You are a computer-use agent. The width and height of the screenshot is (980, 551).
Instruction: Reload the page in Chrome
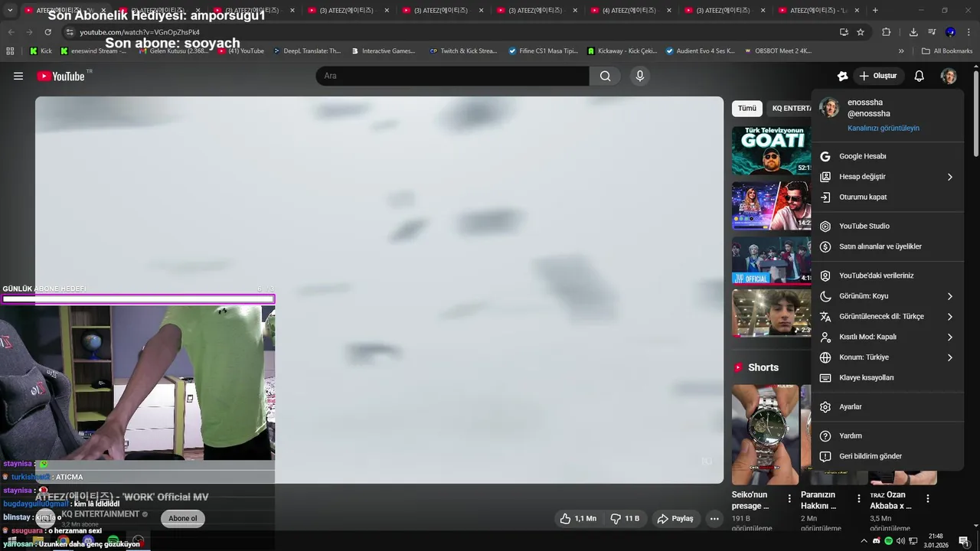(x=47, y=32)
